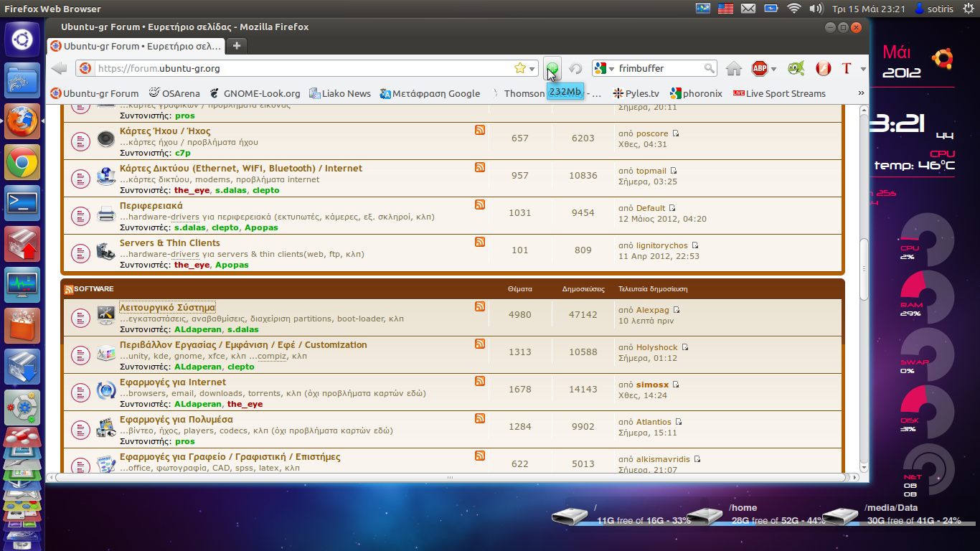980x551 pixels.
Task: Launch Google Chrome from the Unity launcher
Action: [22, 164]
